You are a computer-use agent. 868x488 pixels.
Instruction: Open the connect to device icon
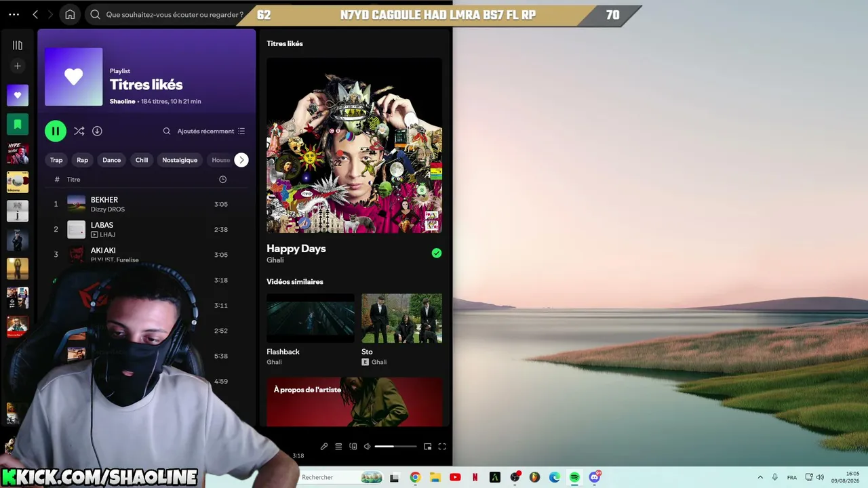click(x=353, y=447)
